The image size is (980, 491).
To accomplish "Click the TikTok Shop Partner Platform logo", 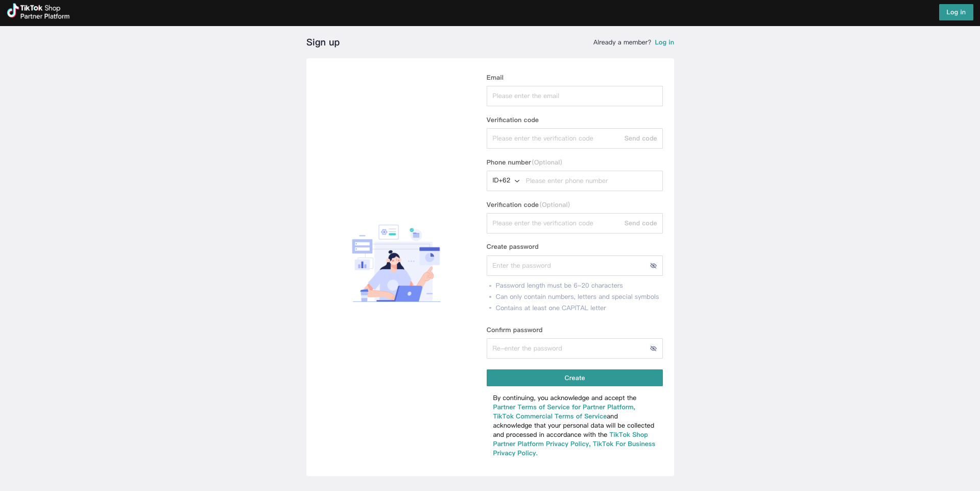I will coord(38,12).
